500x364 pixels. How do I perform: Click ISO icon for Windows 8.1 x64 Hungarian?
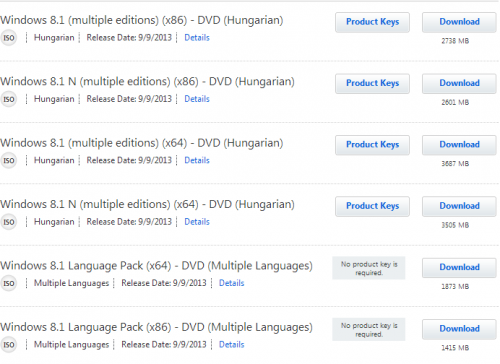8,160
